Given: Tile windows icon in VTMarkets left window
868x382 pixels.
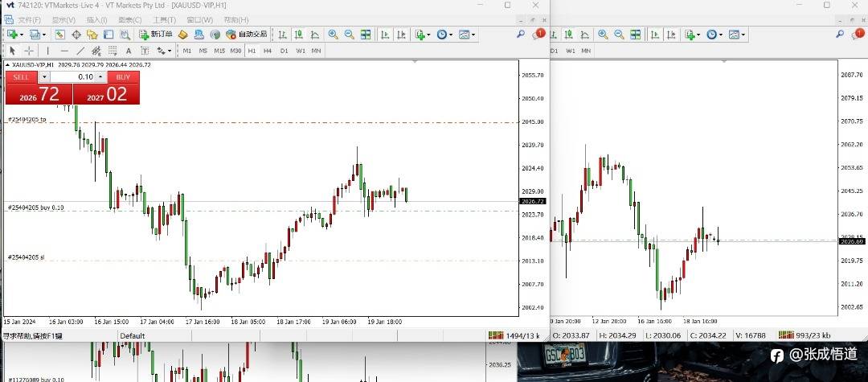Looking at the screenshot, I should pyautogui.click(x=366, y=35).
